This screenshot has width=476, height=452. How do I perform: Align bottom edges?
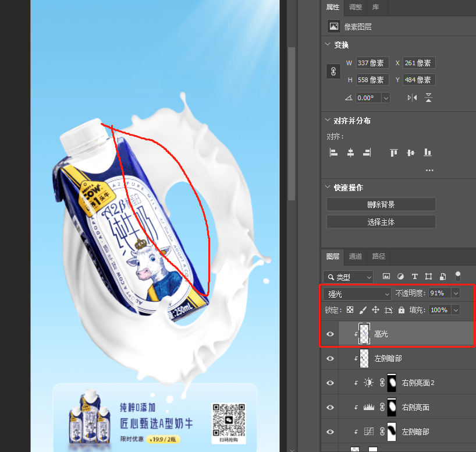coord(428,152)
